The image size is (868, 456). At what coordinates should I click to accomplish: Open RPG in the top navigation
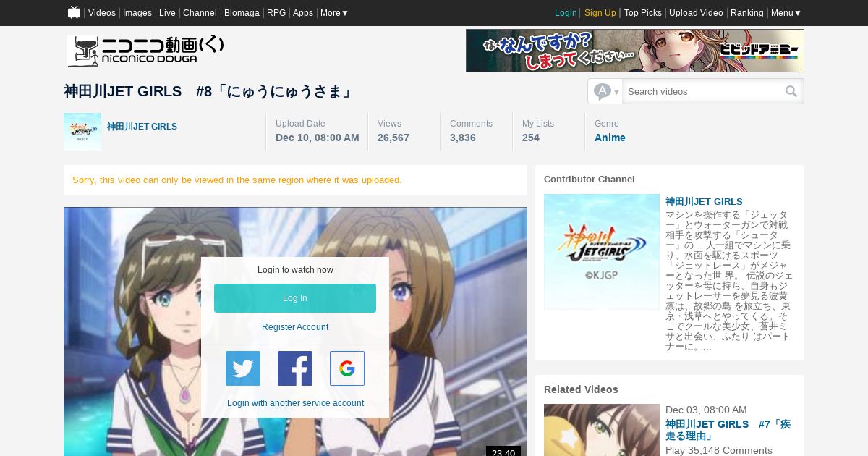click(x=276, y=12)
